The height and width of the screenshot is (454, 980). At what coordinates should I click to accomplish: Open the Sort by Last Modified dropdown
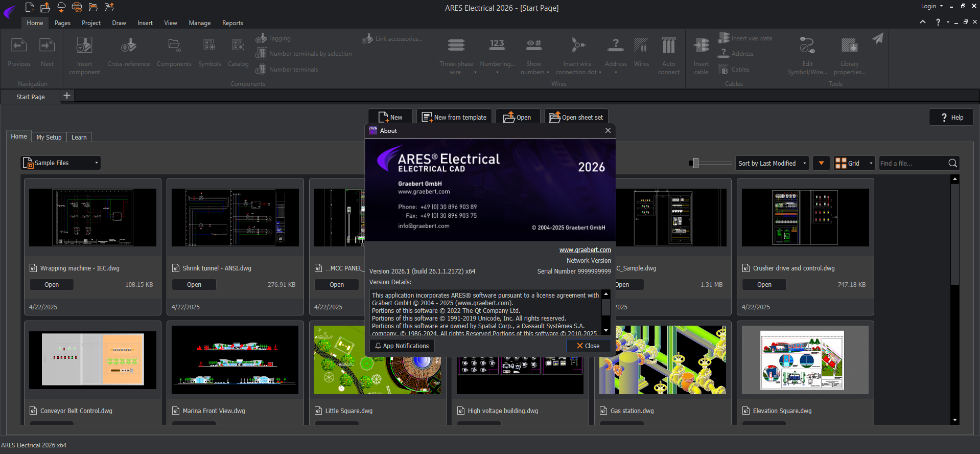[772, 163]
